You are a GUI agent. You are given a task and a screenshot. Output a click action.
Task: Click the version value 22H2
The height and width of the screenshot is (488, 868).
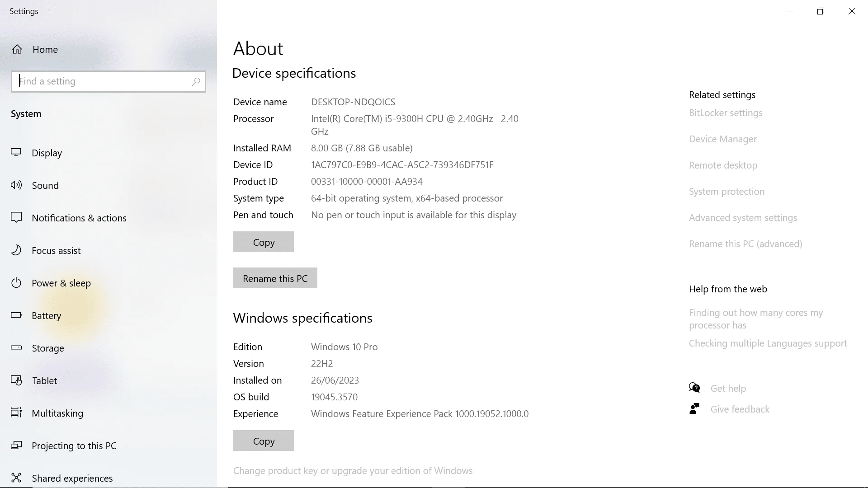click(x=322, y=364)
